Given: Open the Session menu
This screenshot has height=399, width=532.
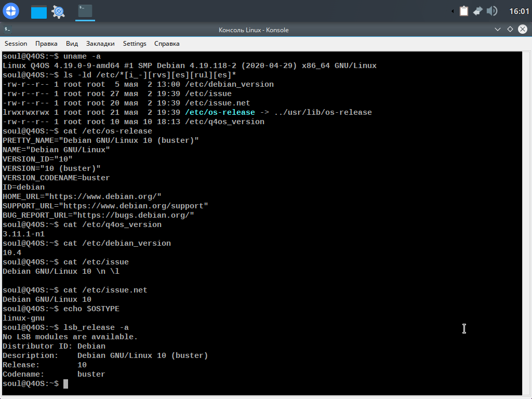Looking at the screenshot, I should click(16, 44).
